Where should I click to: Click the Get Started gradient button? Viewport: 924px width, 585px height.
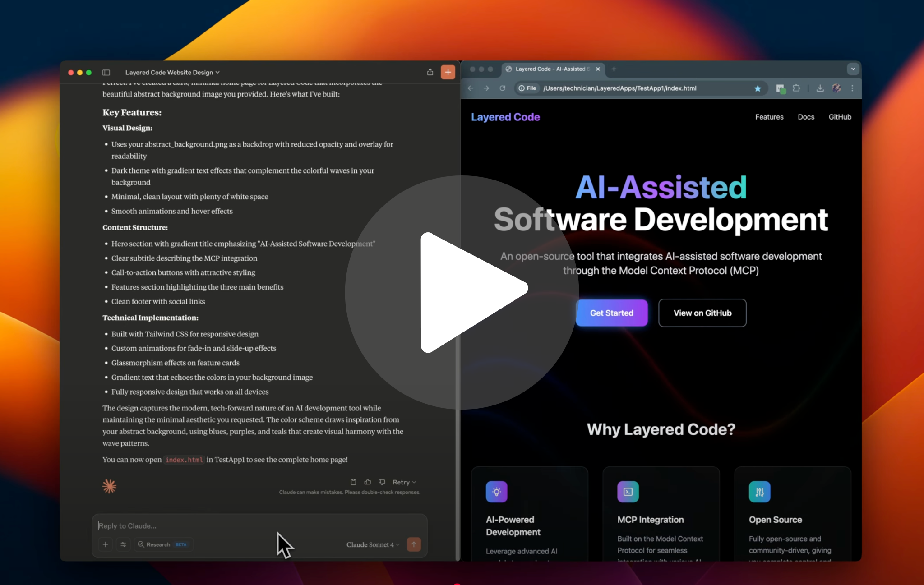tap(611, 313)
